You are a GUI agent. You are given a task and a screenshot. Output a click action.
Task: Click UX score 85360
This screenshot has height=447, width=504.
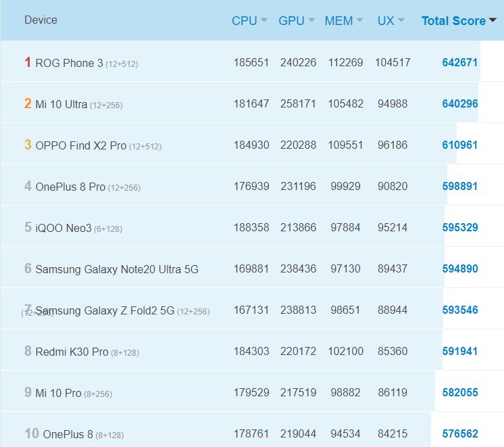pos(393,351)
